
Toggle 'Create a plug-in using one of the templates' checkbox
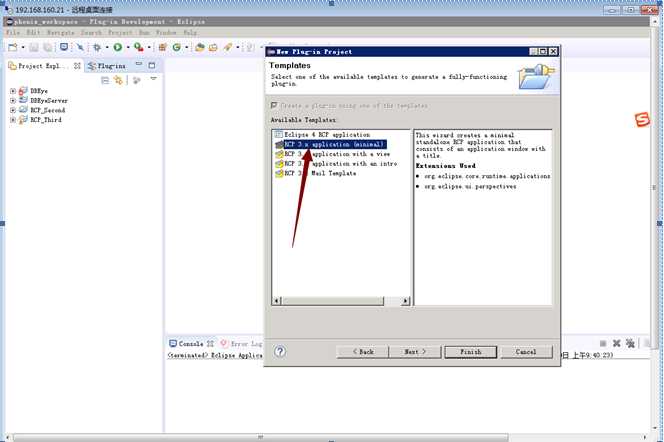point(274,105)
